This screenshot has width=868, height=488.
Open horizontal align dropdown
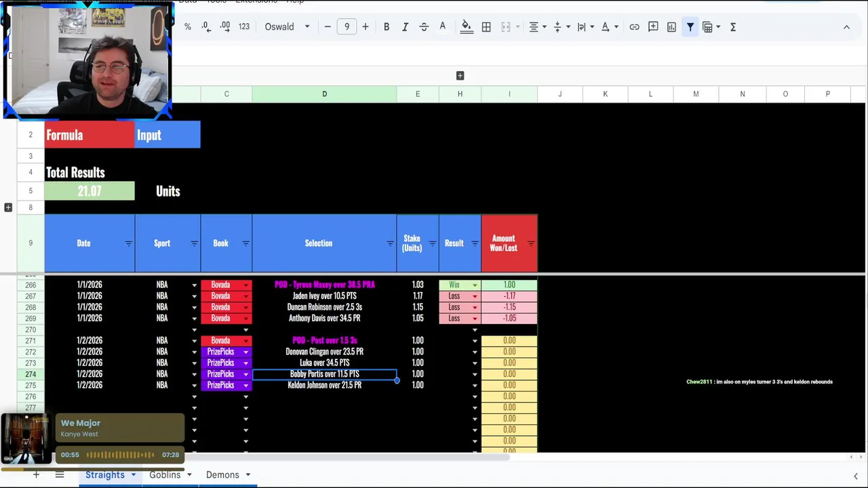click(x=538, y=27)
